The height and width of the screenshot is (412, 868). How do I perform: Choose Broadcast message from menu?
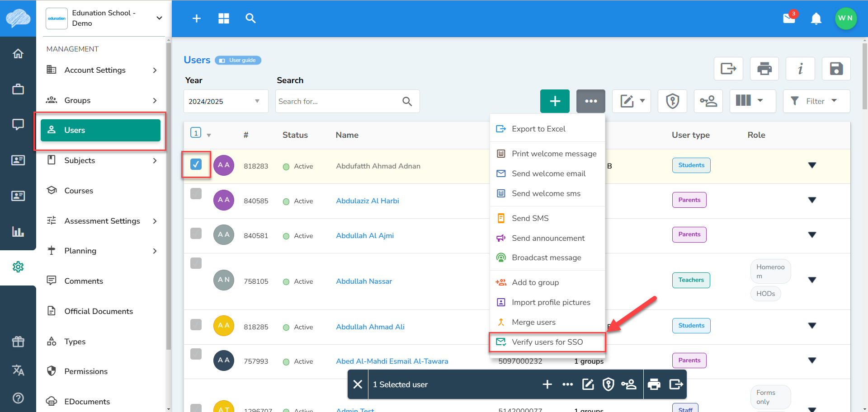click(547, 257)
